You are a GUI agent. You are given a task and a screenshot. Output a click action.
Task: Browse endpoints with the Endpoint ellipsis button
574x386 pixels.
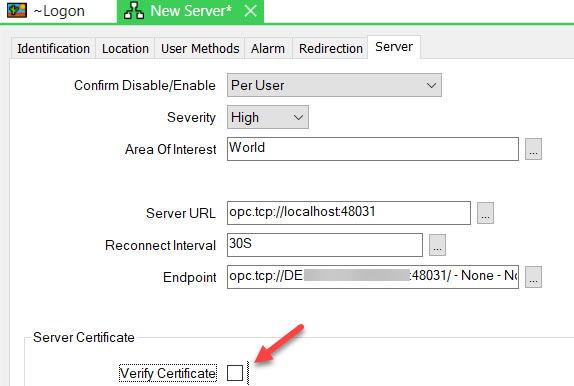coord(533,277)
